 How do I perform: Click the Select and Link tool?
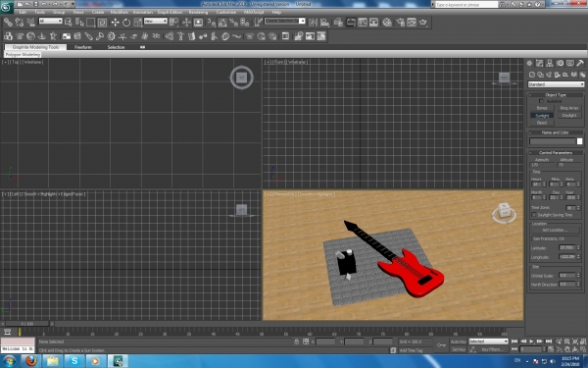click(8, 23)
